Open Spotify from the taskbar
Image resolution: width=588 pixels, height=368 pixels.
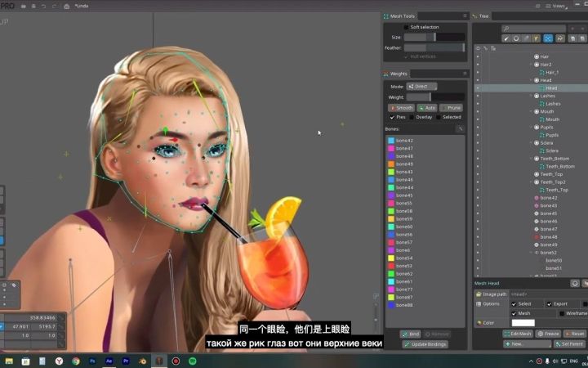tap(193, 361)
